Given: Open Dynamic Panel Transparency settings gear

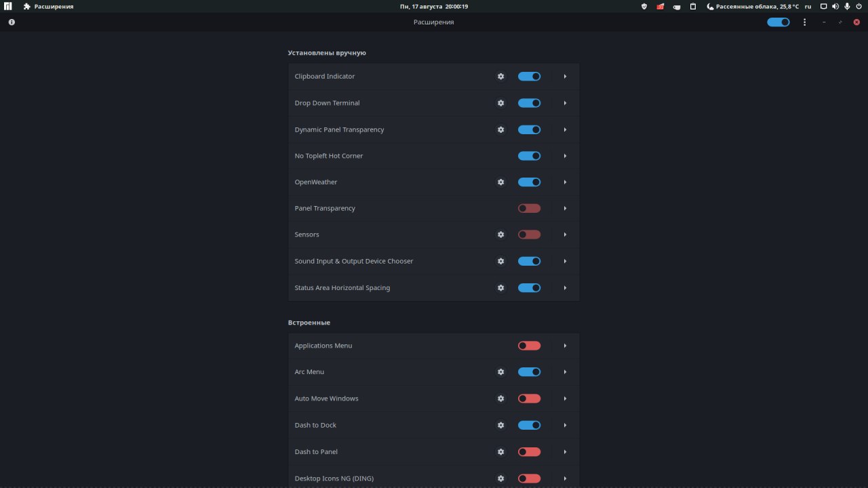Looking at the screenshot, I should click(500, 129).
